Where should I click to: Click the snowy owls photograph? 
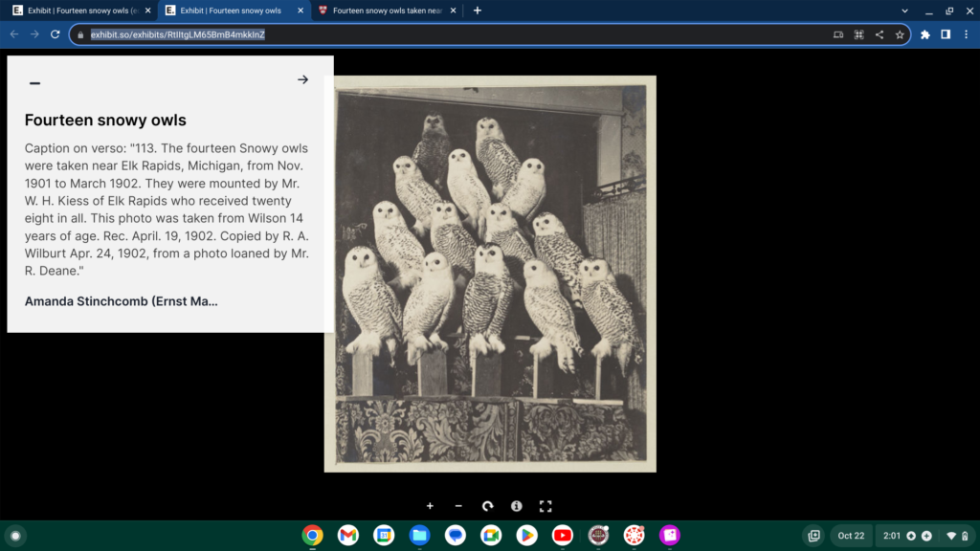[x=490, y=274]
